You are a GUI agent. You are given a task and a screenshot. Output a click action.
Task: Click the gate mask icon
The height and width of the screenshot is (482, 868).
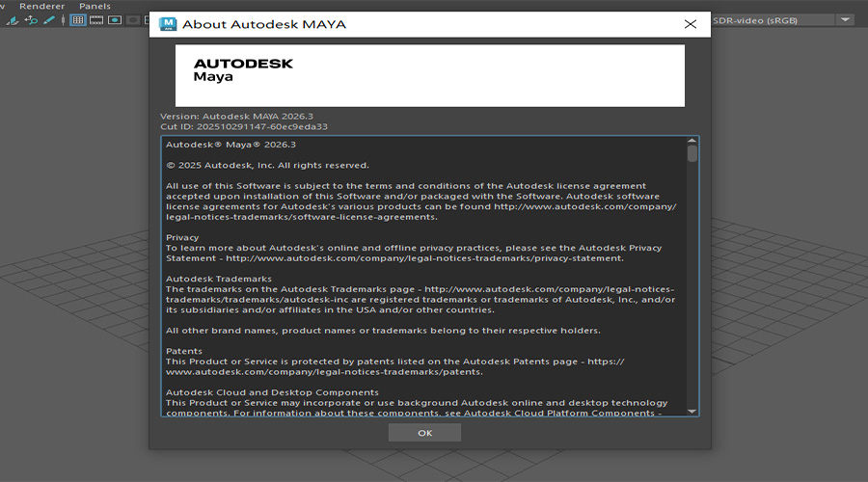pyautogui.click(x=134, y=19)
